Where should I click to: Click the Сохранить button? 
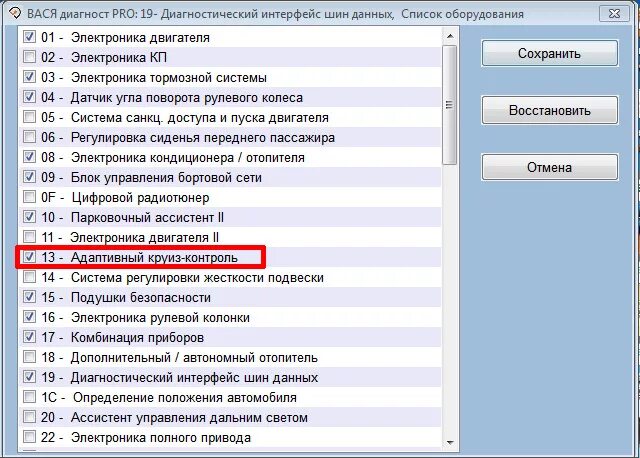coord(549,53)
